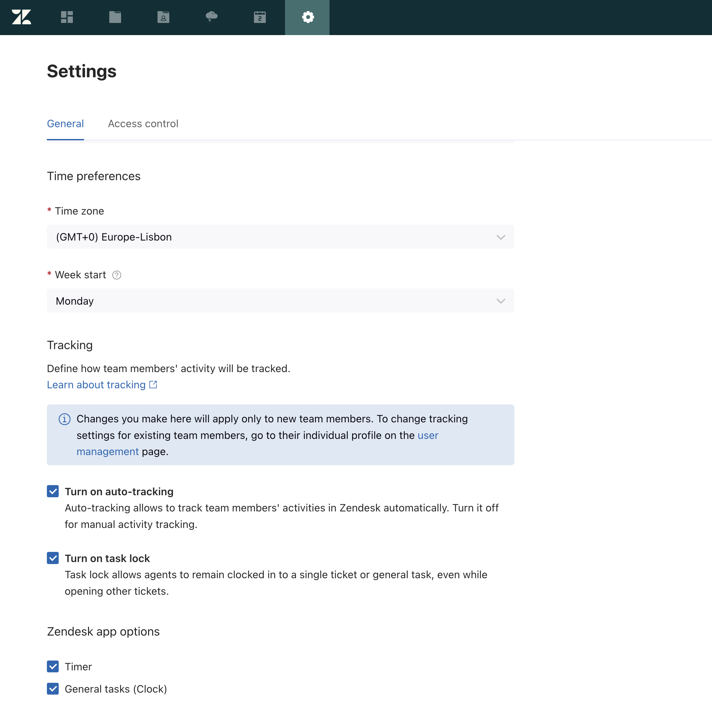Image resolution: width=712 pixels, height=728 pixels.
Task: Click the Time zone field label
Action: click(x=80, y=211)
